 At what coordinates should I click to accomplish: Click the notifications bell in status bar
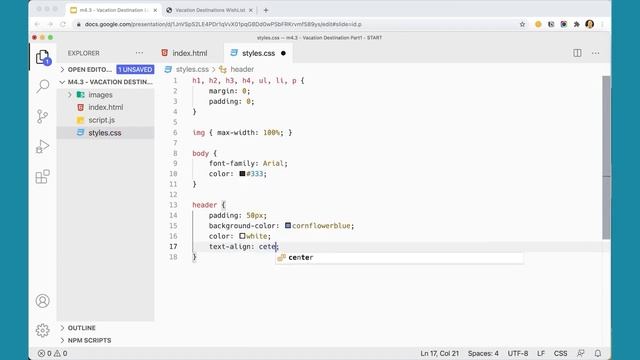tap(598, 353)
